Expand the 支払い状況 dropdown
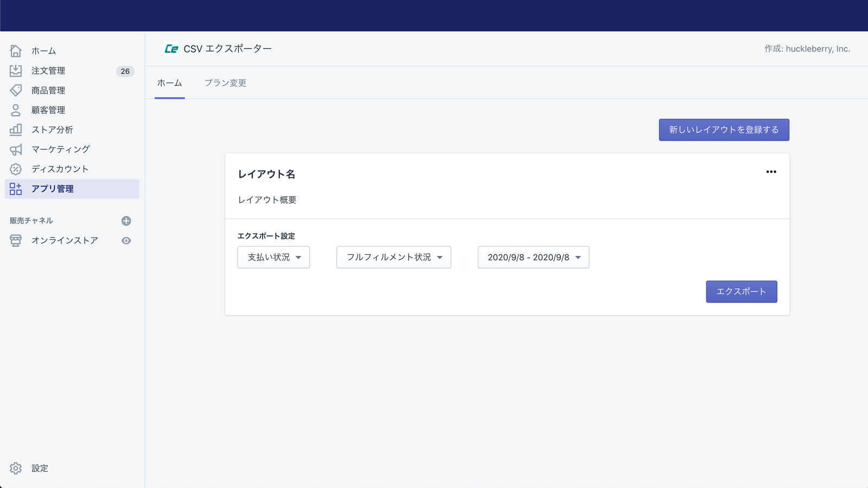 (x=273, y=258)
